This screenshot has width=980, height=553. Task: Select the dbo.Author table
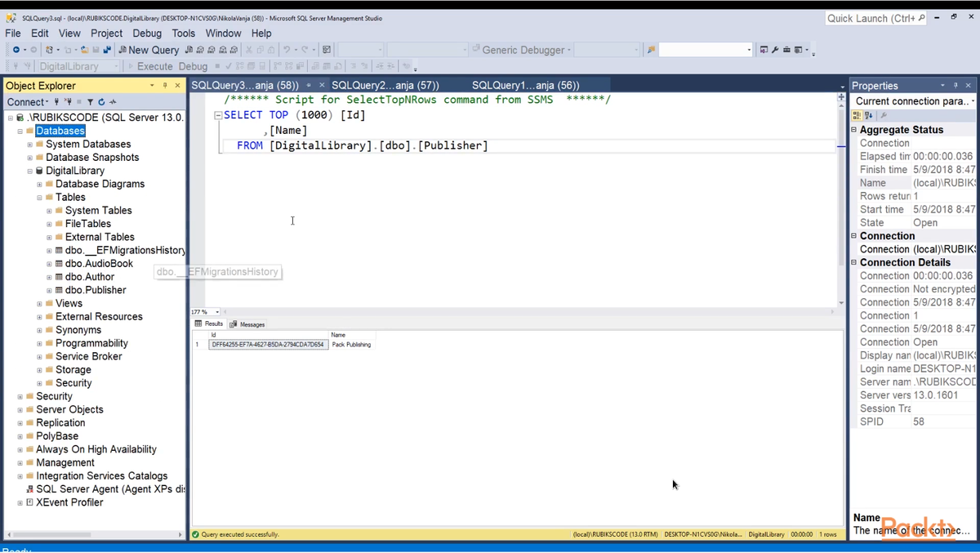click(90, 277)
